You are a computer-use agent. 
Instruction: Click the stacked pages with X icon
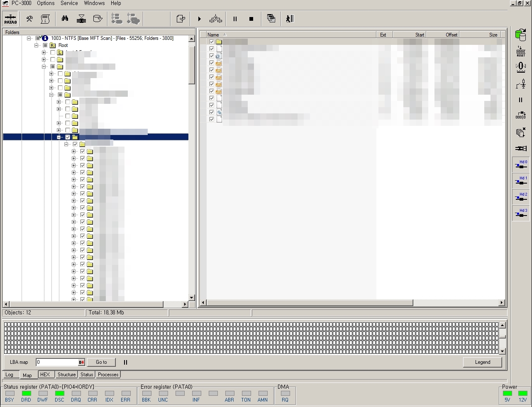click(x=520, y=132)
